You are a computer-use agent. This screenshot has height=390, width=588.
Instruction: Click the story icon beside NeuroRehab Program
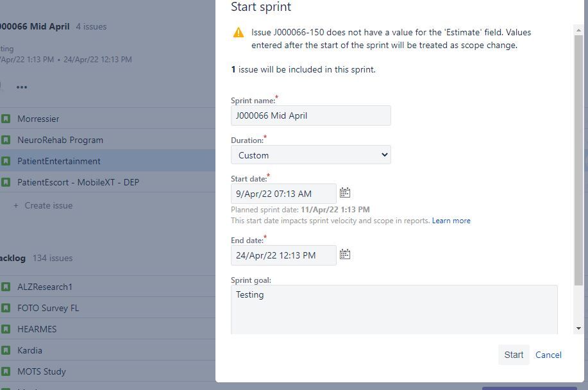pos(6,140)
